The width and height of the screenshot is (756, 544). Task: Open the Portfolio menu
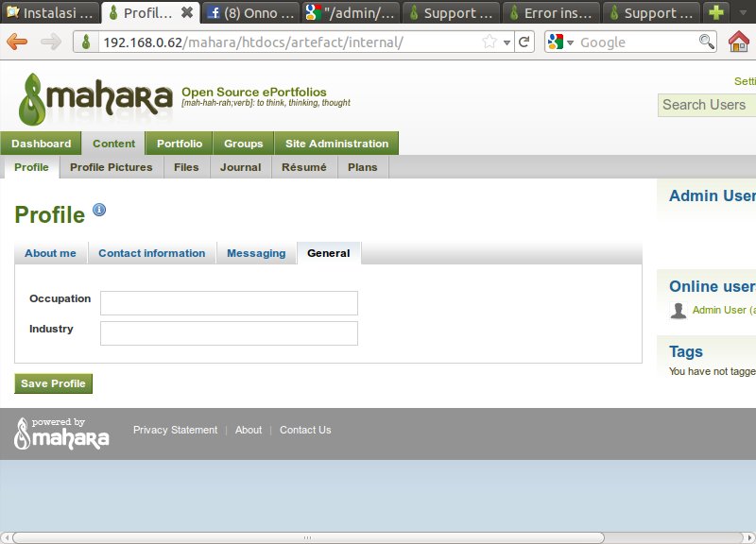coord(180,144)
